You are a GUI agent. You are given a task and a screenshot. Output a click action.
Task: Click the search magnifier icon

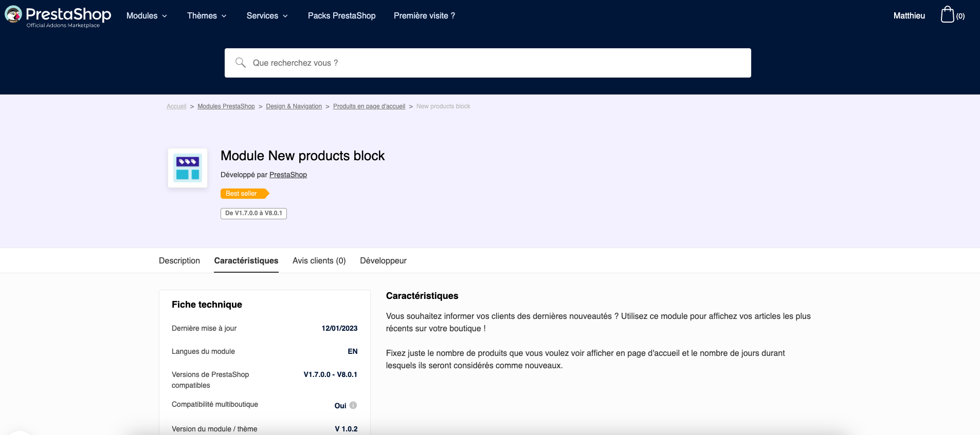241,63
